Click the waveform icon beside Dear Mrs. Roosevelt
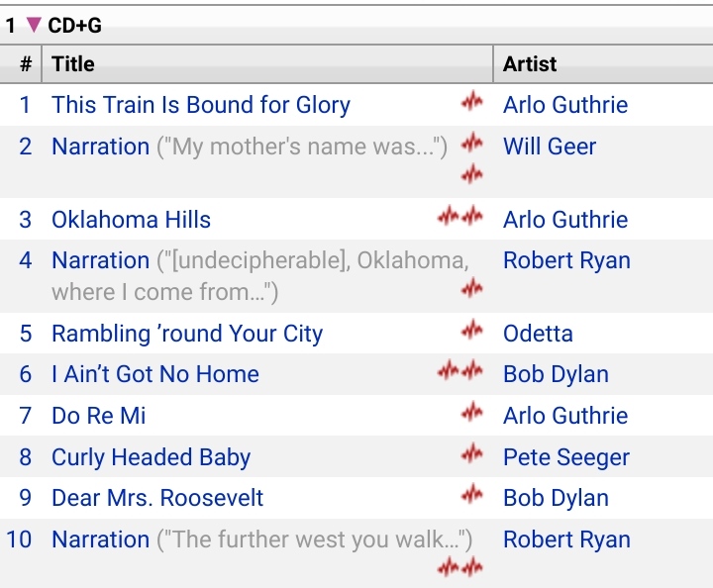This screenshot has width=713, height=588. [x=472, y=494]
